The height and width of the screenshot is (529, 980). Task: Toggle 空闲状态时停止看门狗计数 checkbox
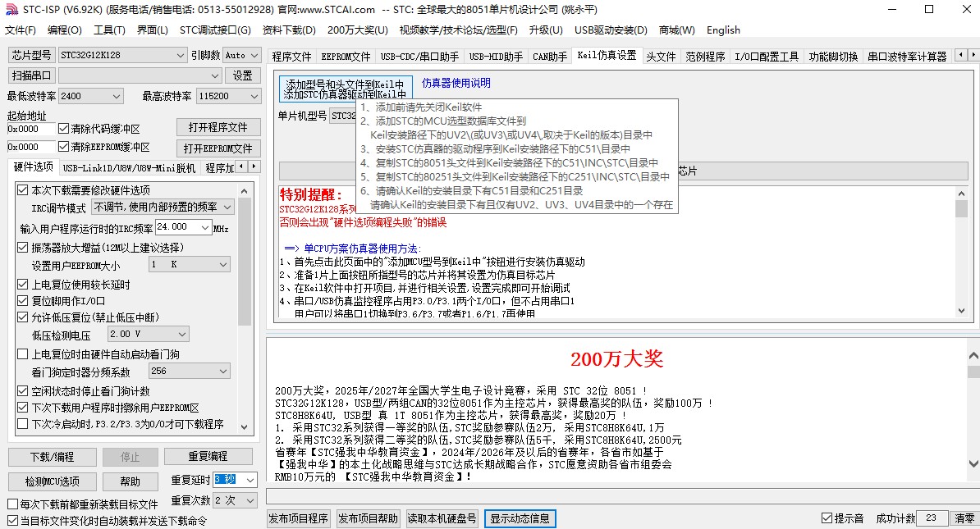pos(23,391)
